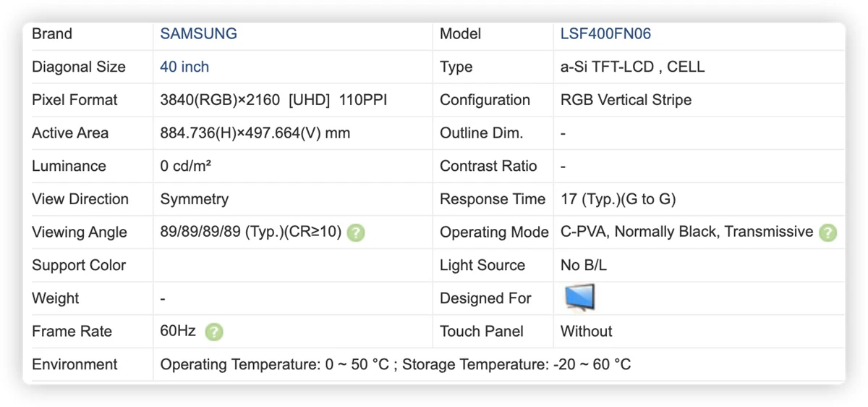
Task: Click the View Direction value Symmetry
Action: point(195,199)
